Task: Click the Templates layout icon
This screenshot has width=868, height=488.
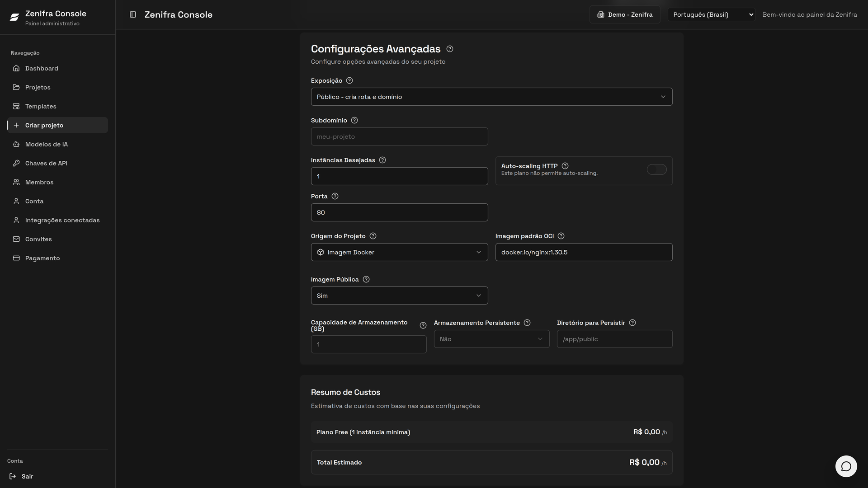Action: click(x=16, y=106)
